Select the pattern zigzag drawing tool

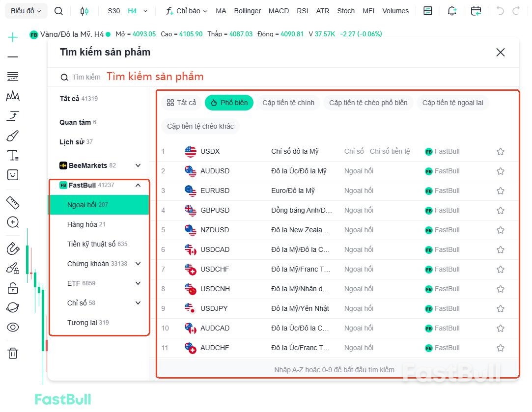pyautogui.click(x=13, y=96)
